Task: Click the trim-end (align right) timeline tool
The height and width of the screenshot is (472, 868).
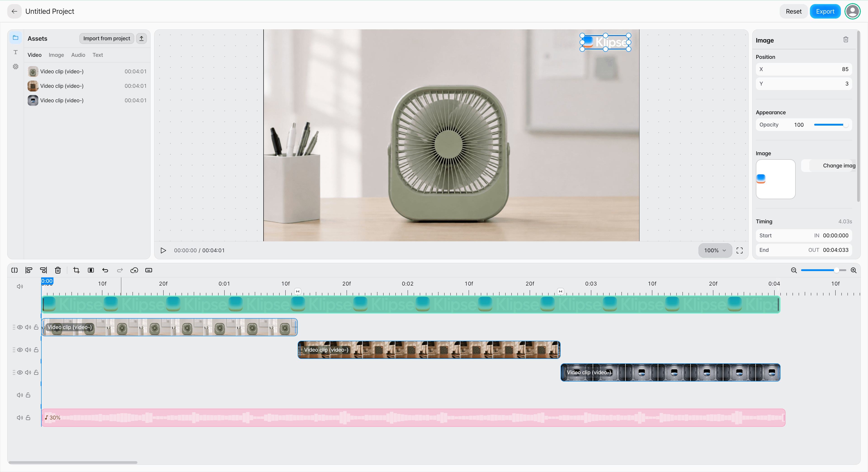Action: pos(43,270)
